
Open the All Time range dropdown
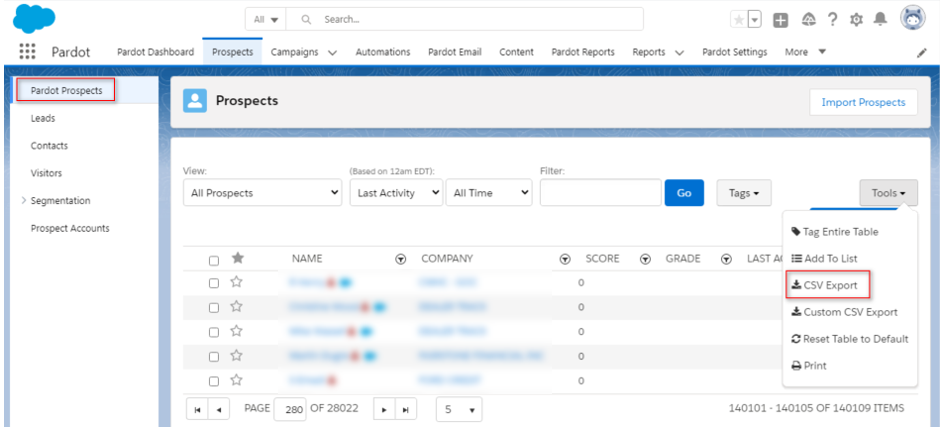pyautogui.click(x=489, y=193)
